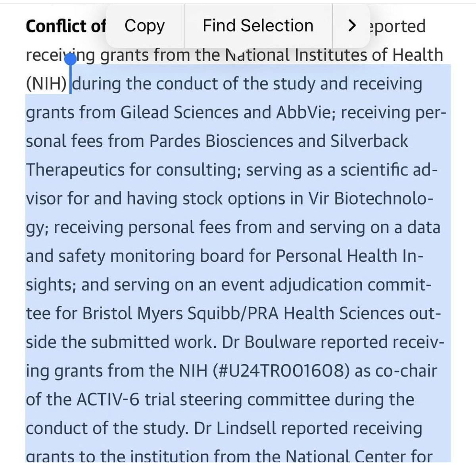Tap the "(NIH)" abbreviation before the selection
476x465 pixels.
click(47, 84)
